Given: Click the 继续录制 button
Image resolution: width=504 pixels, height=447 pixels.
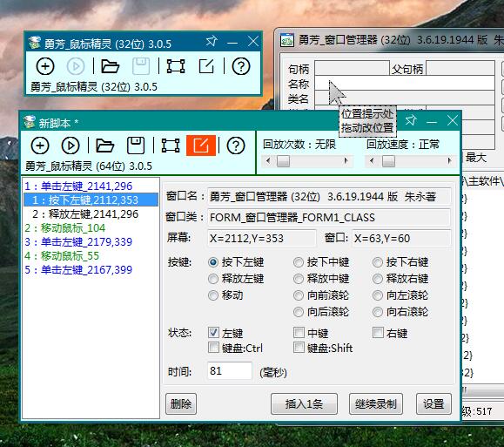Looking at the screenshot, I should pos(376,404).
